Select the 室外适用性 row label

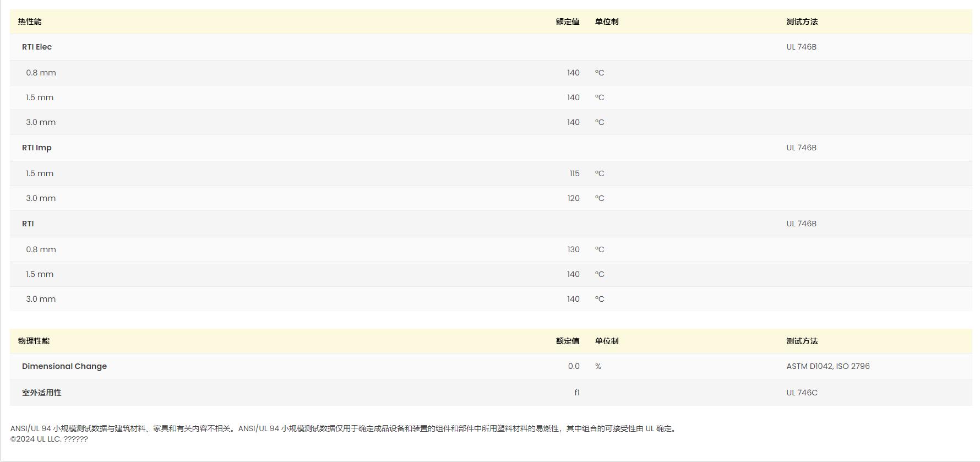(x=42, y=393)
